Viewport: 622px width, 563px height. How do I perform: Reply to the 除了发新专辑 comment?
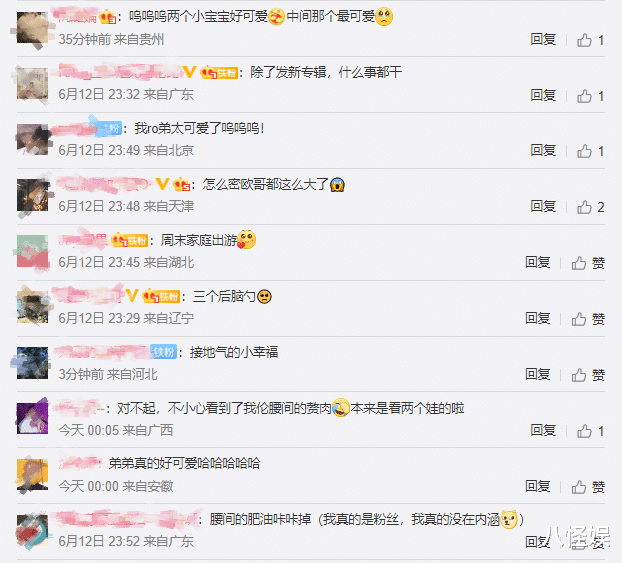point(543,95)
